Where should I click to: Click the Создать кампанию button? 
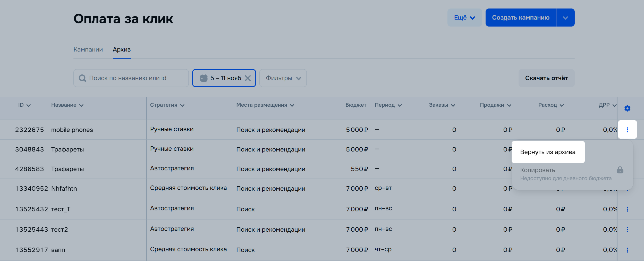(520, 18)
